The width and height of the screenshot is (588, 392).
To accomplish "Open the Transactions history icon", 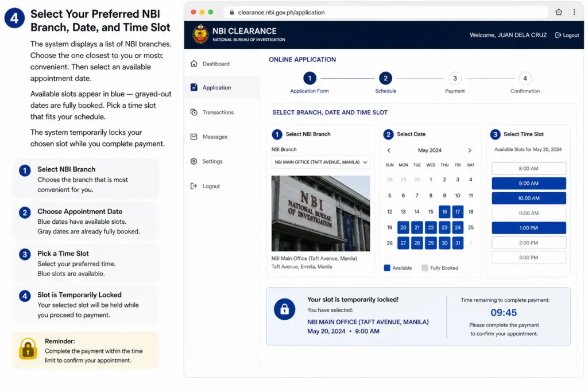I will 194,112.
